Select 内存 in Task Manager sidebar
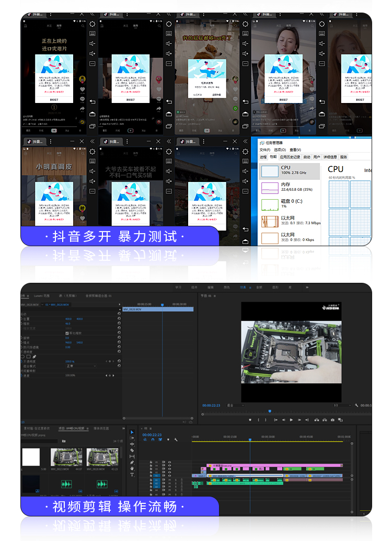This screenshot has height=541, width=392. [290, 187]
